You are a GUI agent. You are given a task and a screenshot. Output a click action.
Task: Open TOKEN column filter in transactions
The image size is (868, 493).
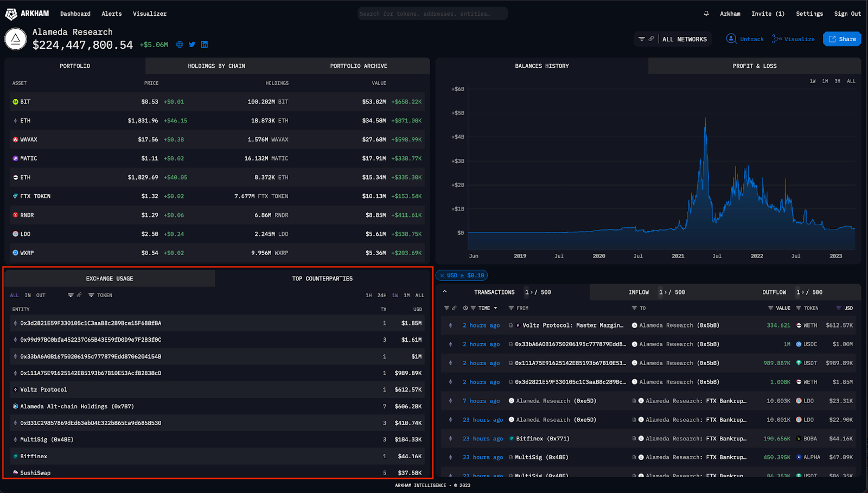tap(808, 308)
